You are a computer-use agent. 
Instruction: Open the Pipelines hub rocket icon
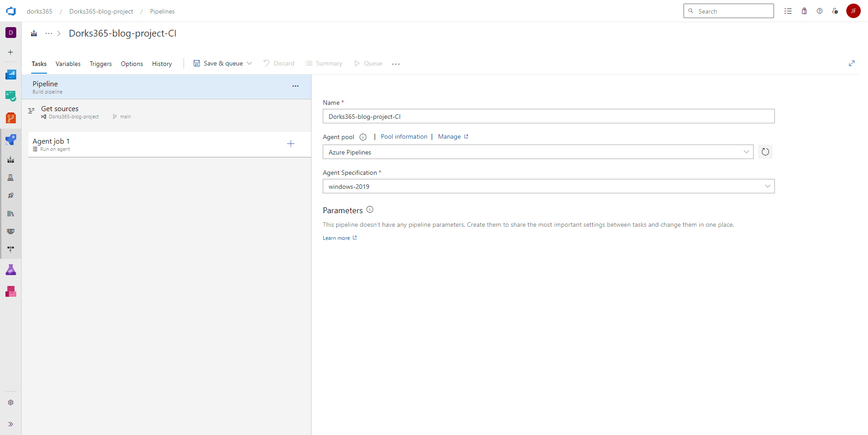tap(11, 140)
